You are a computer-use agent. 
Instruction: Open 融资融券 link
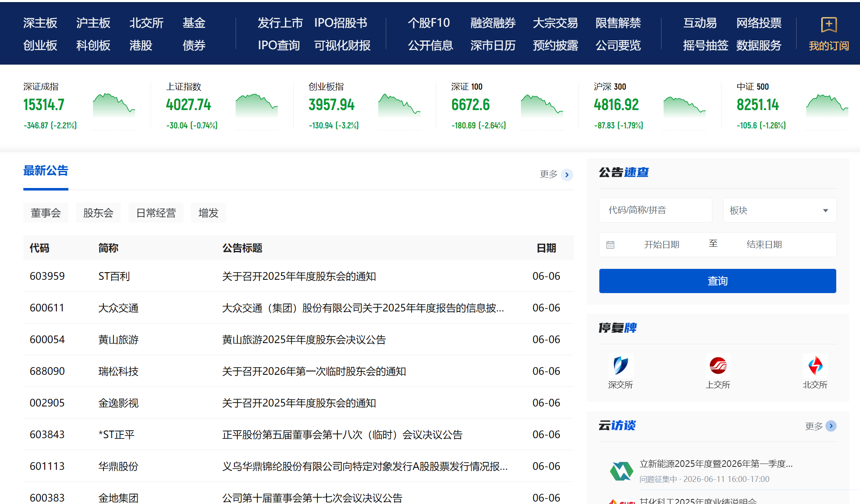click(x=493, y=23)
